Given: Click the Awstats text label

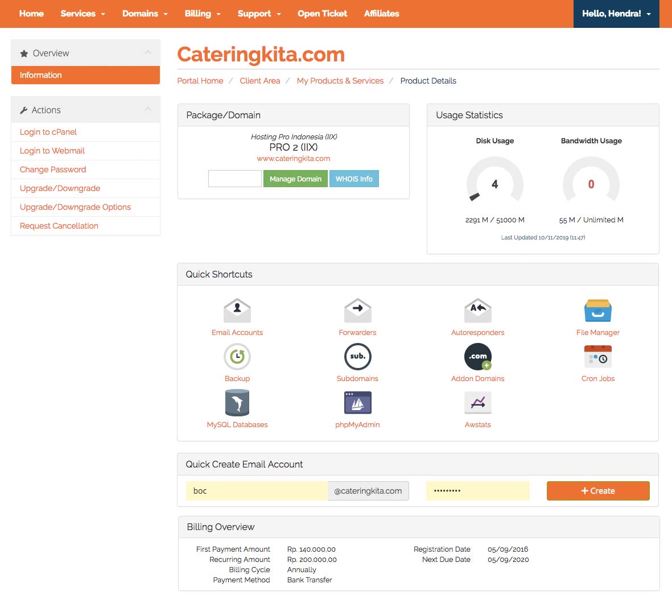Looking at the screenshot, I should (477, 425).
